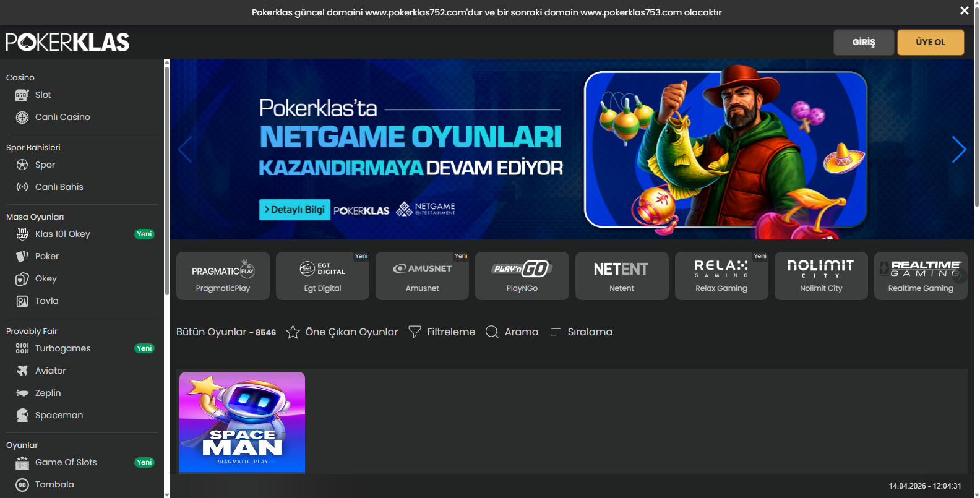Launch Klas 101 Okey icon

[22, 234]
